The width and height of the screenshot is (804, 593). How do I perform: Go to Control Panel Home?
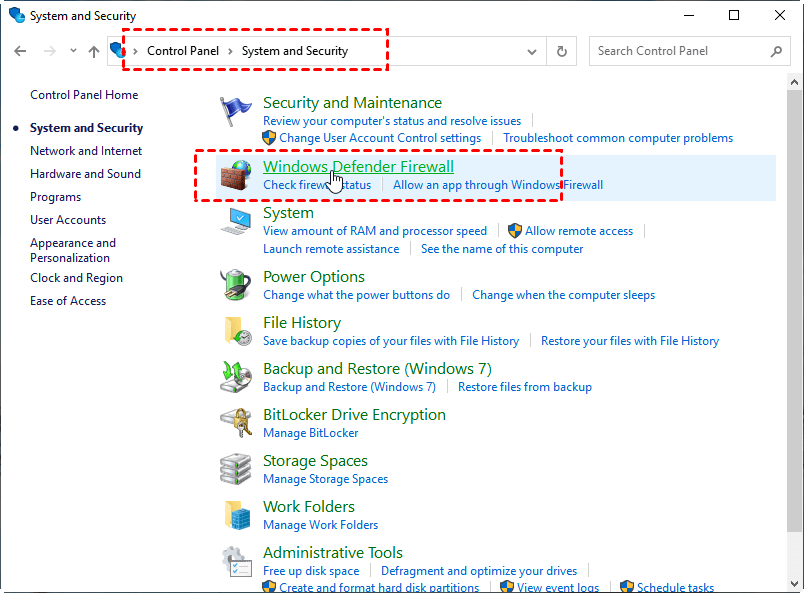click(x=84, y=95)
